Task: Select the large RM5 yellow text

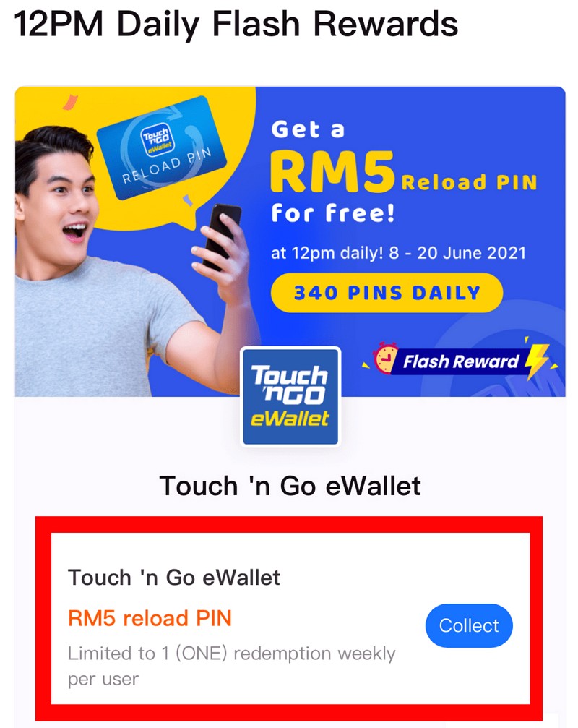Action: point(332,171)
